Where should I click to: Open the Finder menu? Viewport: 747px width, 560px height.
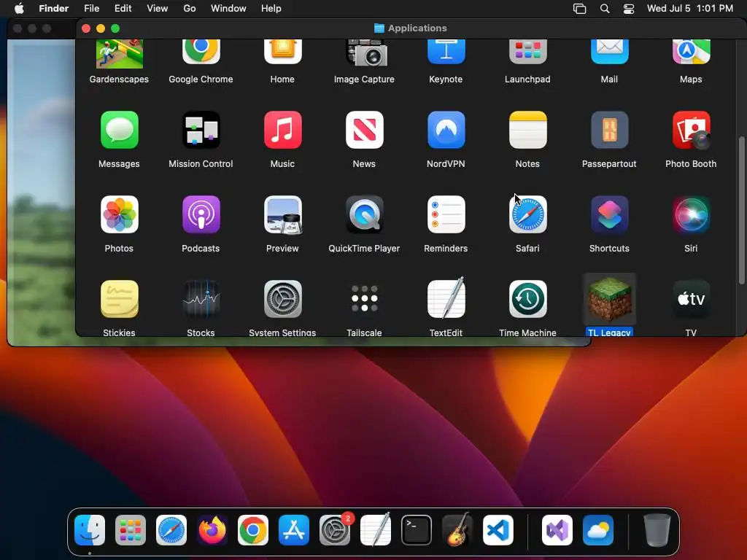[x=54, y=9]
